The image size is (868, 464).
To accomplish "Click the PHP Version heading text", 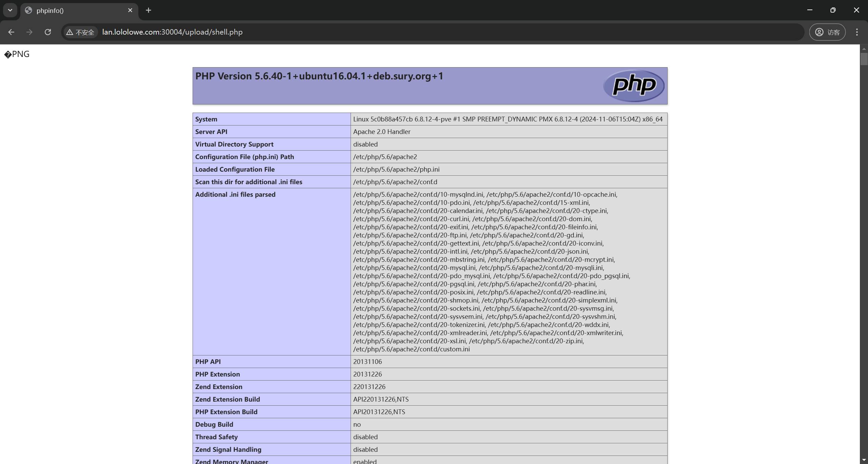I will [x=319, y=76].
